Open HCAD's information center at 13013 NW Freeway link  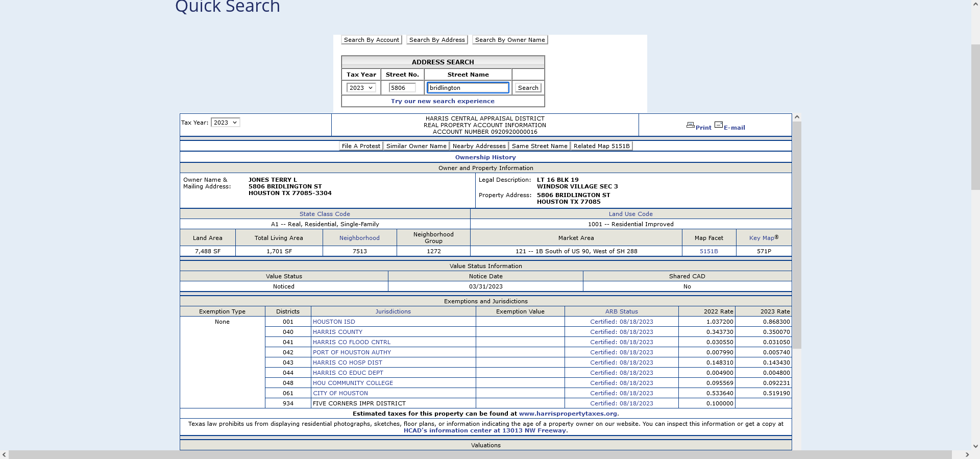tap(485, 430)
